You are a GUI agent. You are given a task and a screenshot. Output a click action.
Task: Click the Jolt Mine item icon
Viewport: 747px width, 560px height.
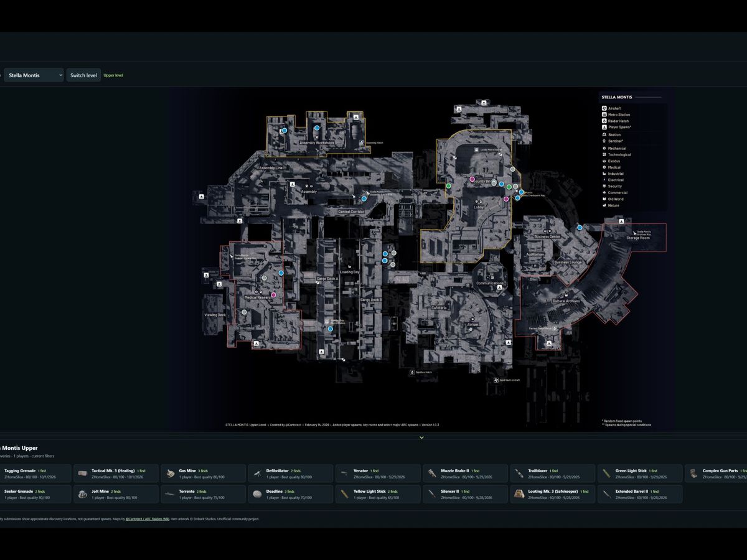coord(82,494)
